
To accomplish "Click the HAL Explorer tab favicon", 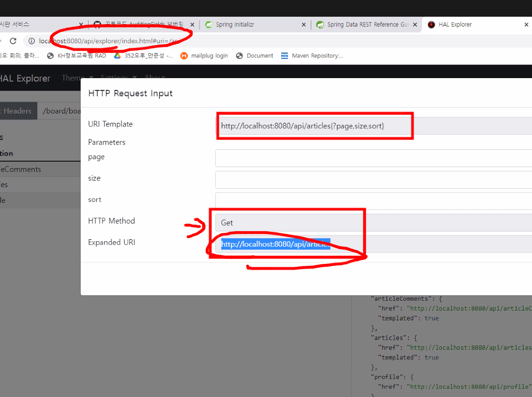I will coord(430,24).
